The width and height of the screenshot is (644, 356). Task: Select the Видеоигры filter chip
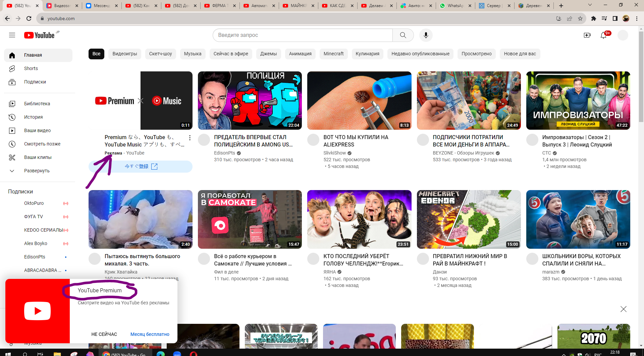coord(125,54)
